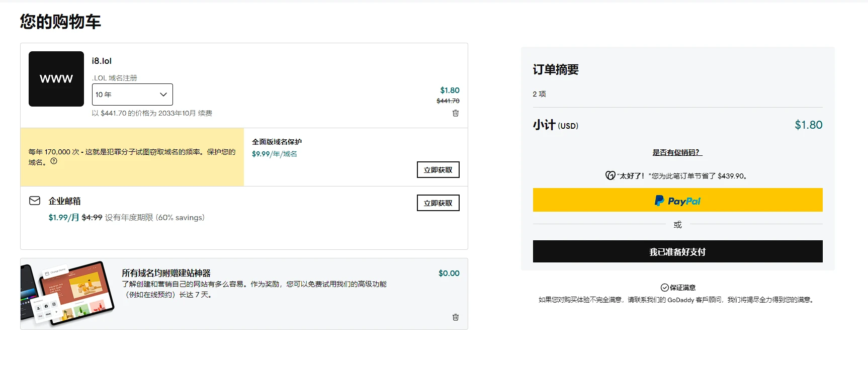868x372 pixels.
Task: Click the website builder devices preview image
Action: click(x=67, y=294)
